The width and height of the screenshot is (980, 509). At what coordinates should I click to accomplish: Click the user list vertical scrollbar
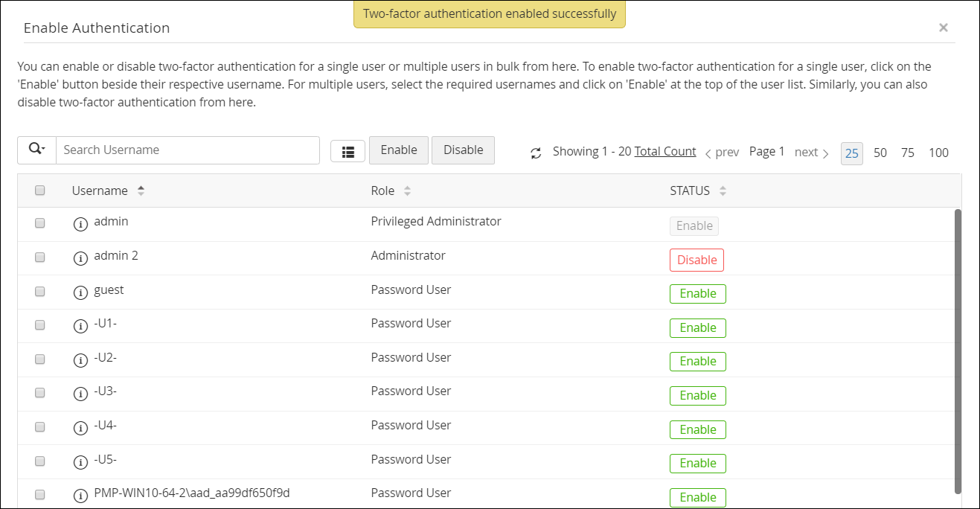pos(958,350)
